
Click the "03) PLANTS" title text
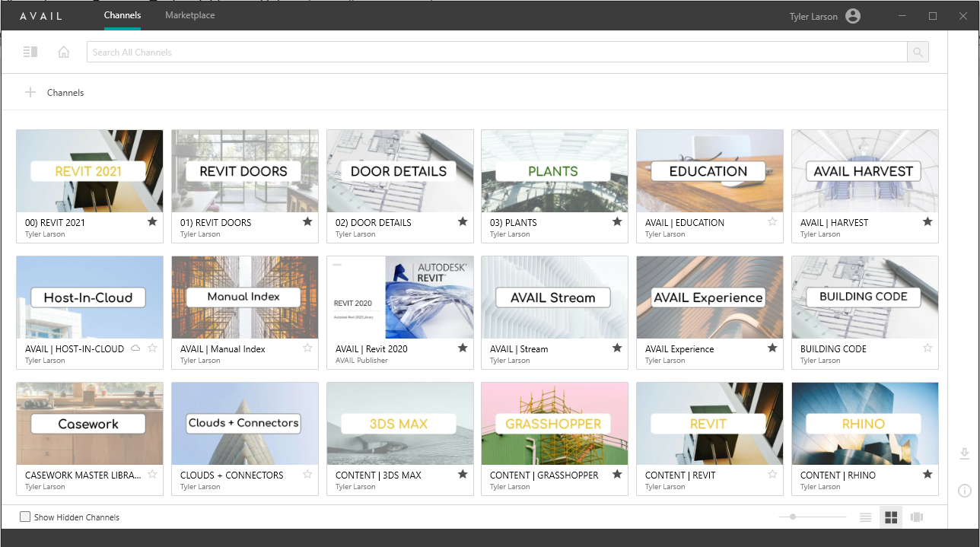[514, 222]
